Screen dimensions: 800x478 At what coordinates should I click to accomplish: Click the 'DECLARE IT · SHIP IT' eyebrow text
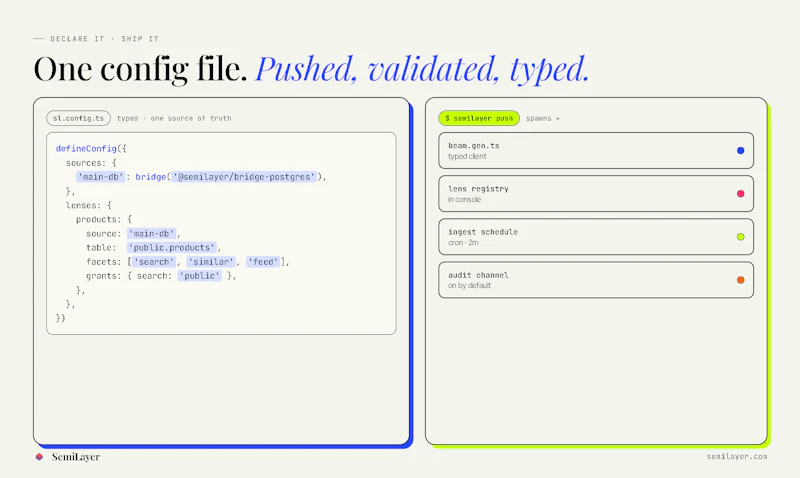[105, 39]
